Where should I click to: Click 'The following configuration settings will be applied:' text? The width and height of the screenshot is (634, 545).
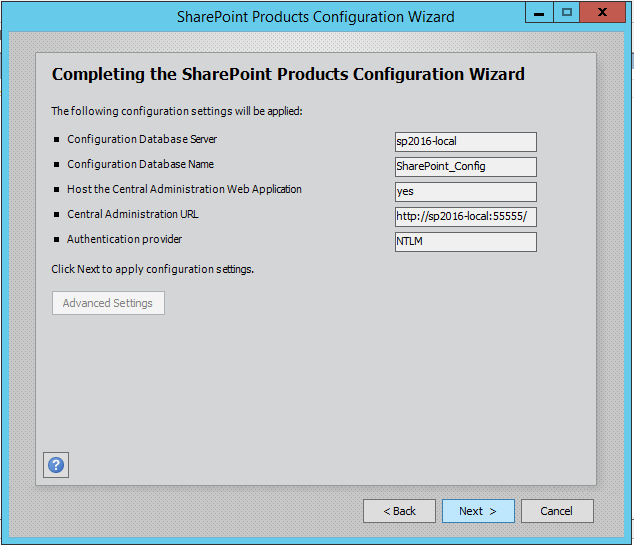[x=177, y=111]
